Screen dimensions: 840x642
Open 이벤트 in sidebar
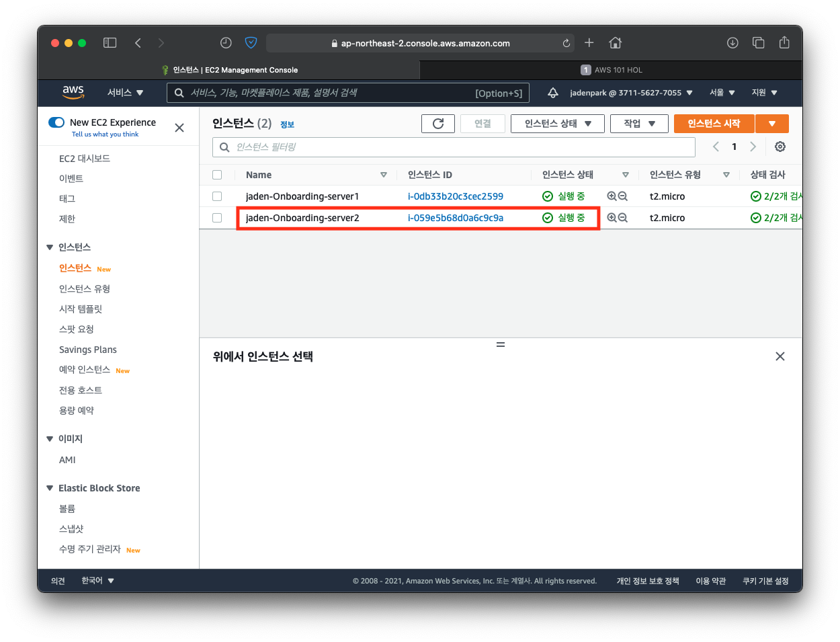tap(71, 179)
